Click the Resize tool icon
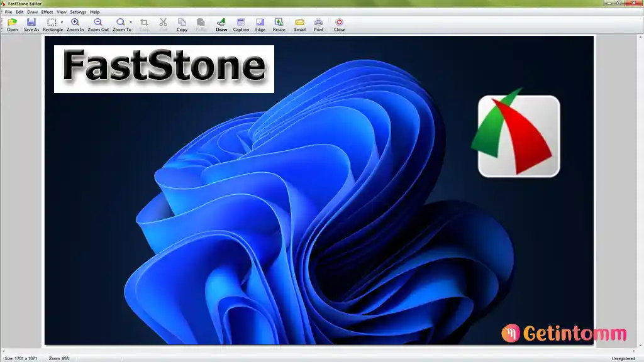 (279, 22)
